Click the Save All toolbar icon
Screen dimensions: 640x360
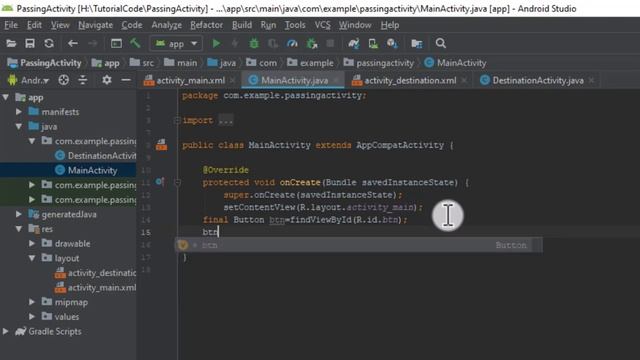click(30, 43)
